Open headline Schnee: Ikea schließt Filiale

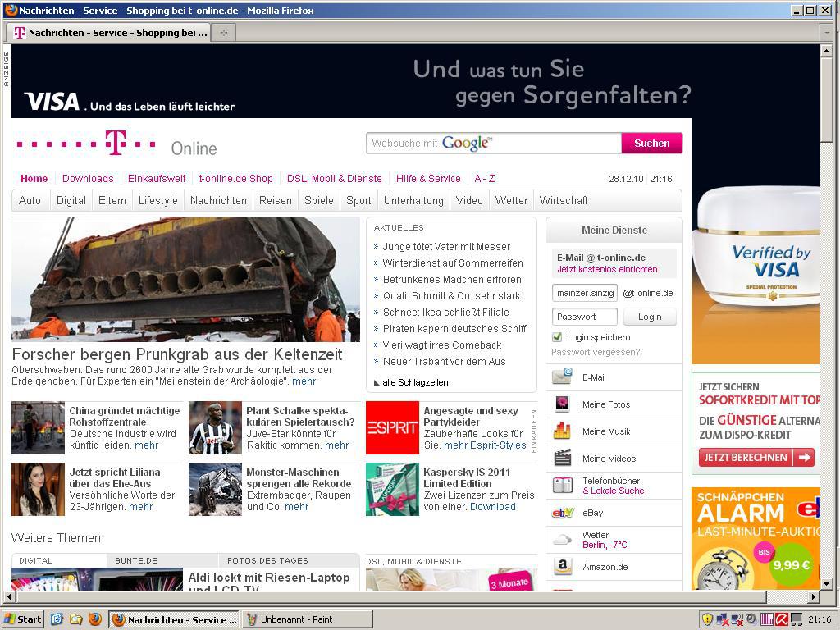tap(445, 312)
